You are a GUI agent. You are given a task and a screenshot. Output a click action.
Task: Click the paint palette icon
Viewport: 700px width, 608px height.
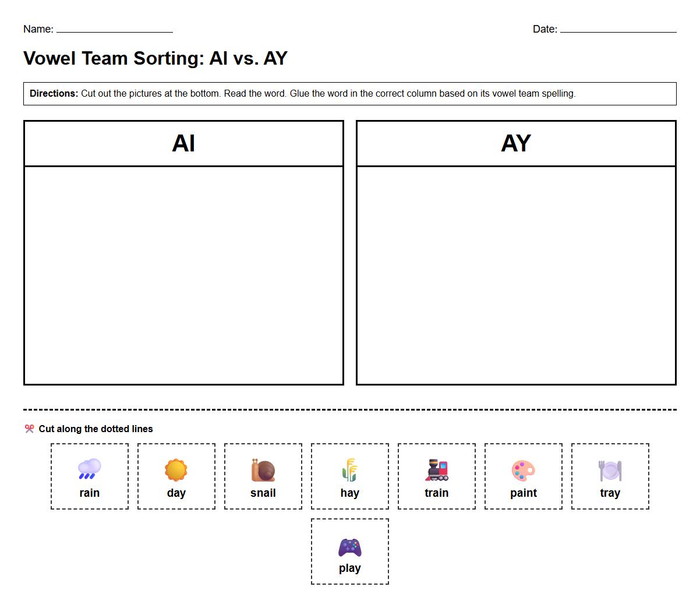click(523, 468)
